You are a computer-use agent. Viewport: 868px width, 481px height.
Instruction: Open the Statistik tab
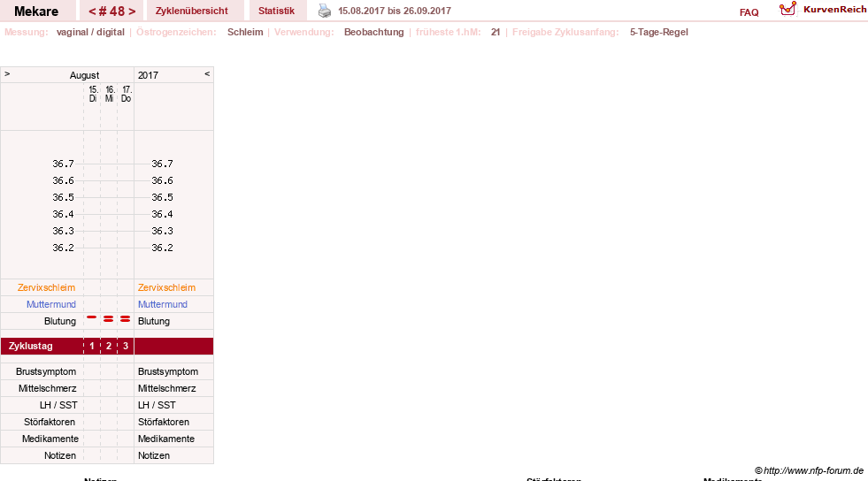click(276, 11)
